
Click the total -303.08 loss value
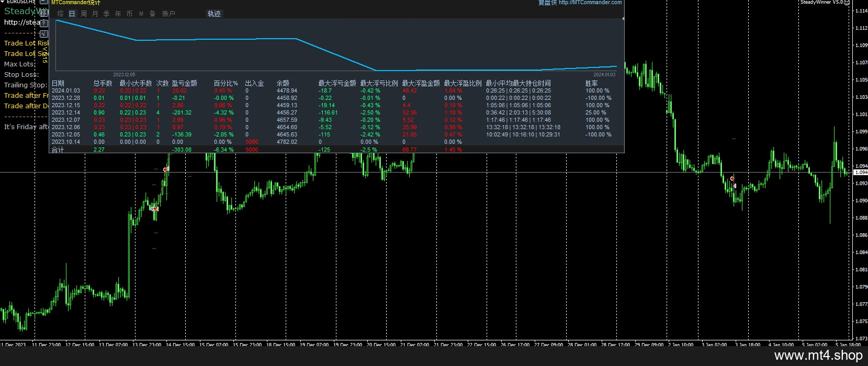pos(182,150)
